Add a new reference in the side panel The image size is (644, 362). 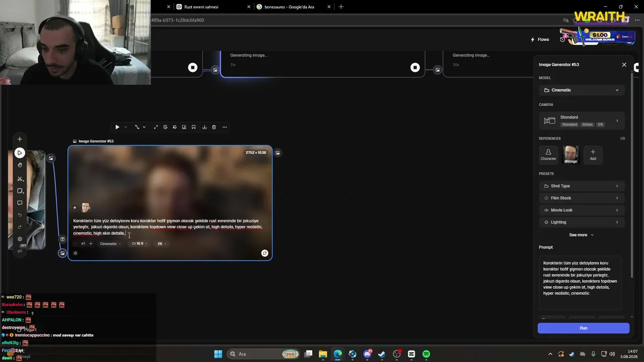click(x=593, y=154)
